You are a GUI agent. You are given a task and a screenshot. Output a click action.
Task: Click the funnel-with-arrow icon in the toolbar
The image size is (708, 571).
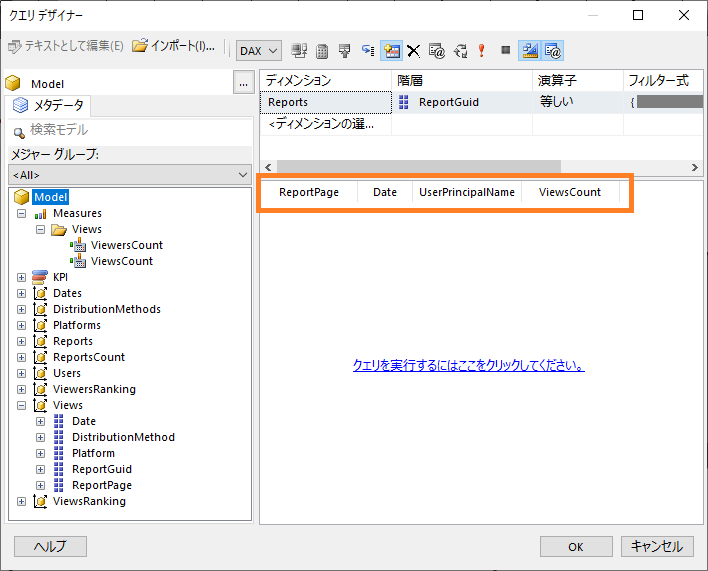tap(345, 51)
